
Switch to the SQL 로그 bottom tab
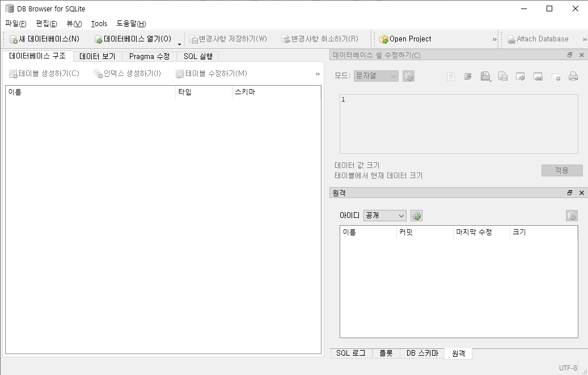click(351, 353)
